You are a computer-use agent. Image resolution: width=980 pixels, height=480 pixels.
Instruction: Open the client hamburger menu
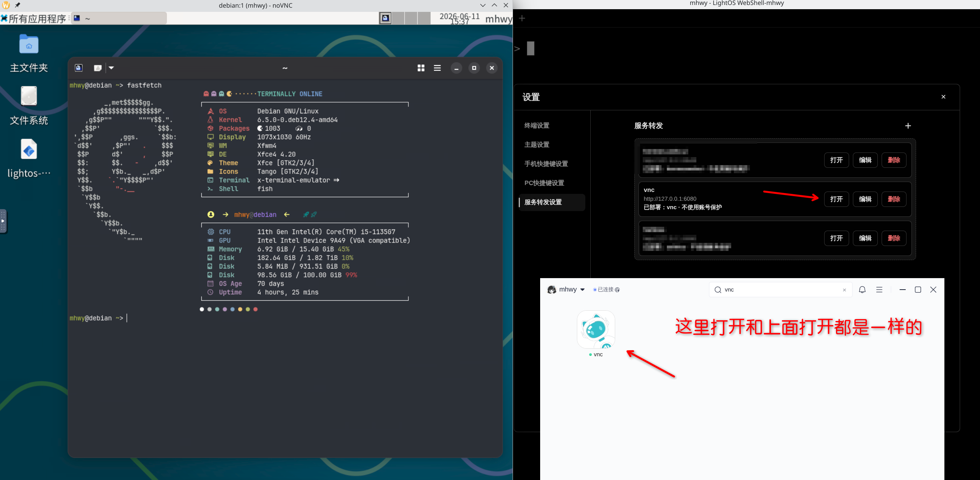pyautogui.click(x=879, y=290)
